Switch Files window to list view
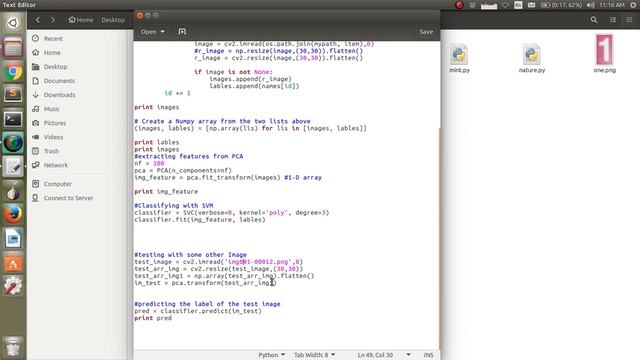 pyautogui.click(x=613, y=20)
